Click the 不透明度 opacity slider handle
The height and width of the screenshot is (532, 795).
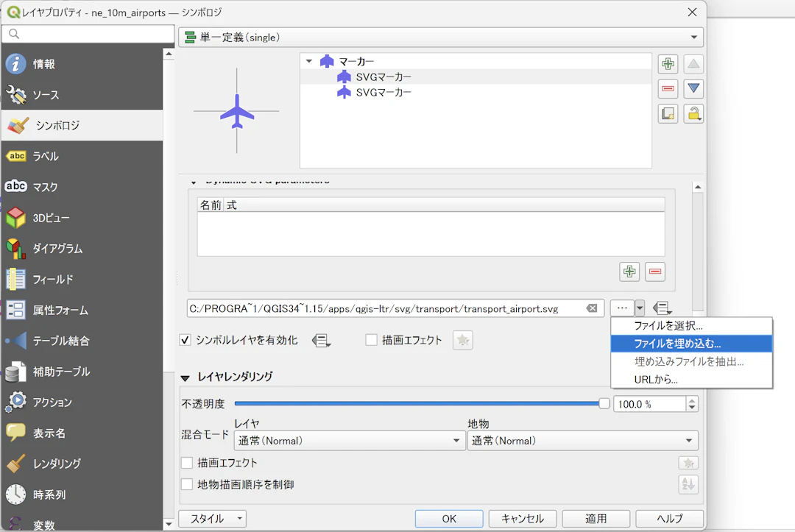click(x=604, y=403)
